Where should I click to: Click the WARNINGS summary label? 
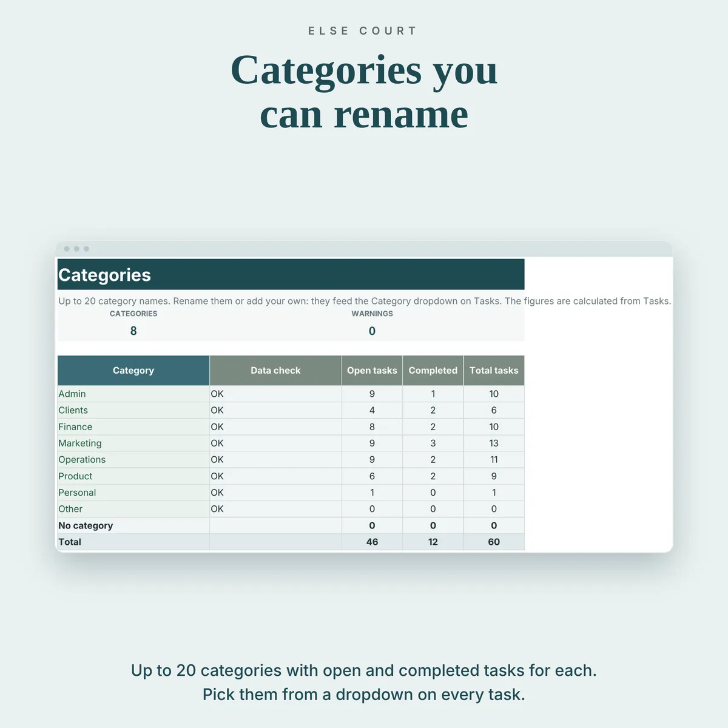click(x=372, y=314)
